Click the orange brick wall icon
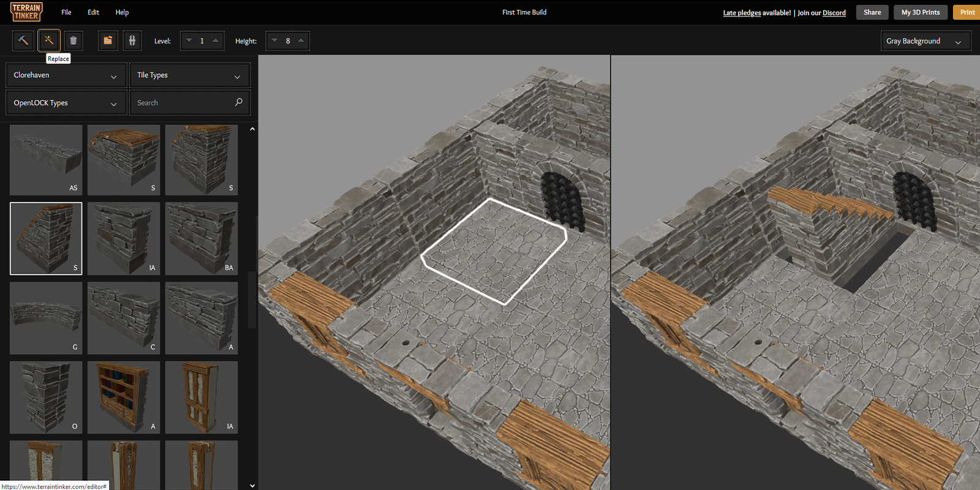 coord(108,41)
